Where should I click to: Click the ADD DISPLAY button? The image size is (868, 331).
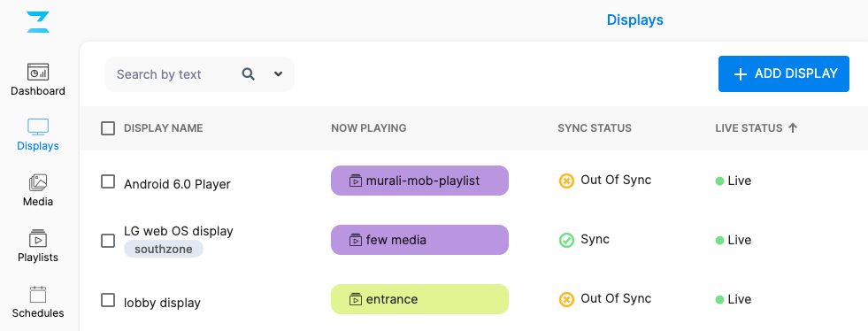784,73
